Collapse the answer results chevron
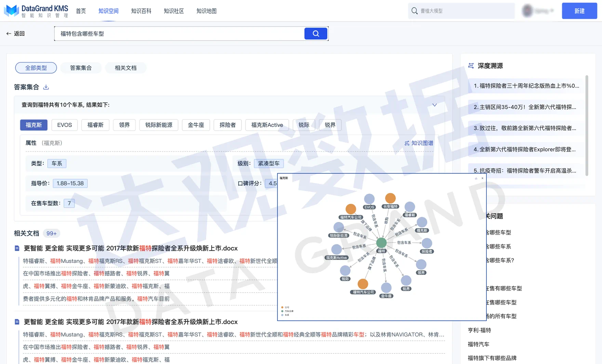This screenshot has height=364, width=602. point(434,105)
